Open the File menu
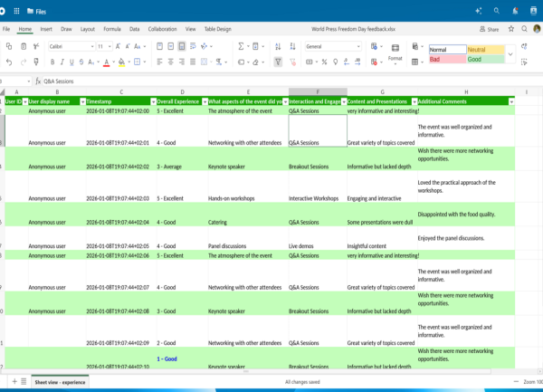This screenshot has height=392, width=543. 6,29
